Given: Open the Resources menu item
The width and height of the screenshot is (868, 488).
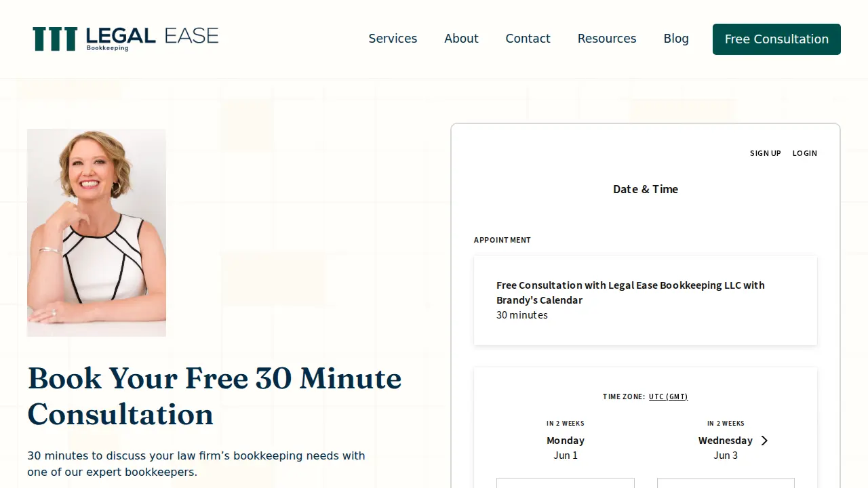Looking at the screenshot, I should (x=607, y=39).
